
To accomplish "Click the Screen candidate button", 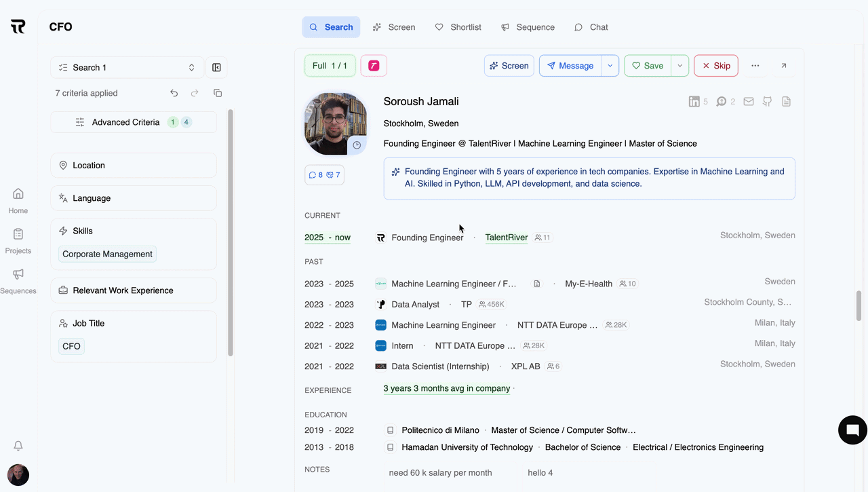I will tap(509, 66).
